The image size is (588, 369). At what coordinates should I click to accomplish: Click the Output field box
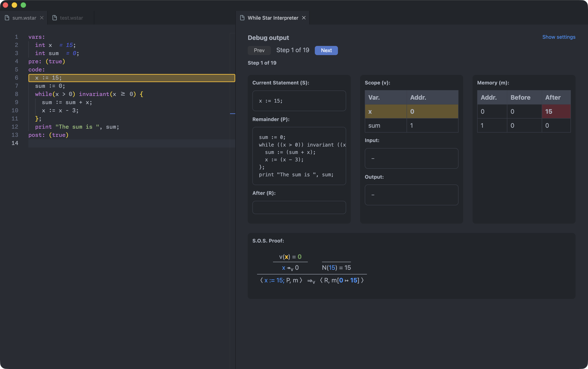point(411,195)
